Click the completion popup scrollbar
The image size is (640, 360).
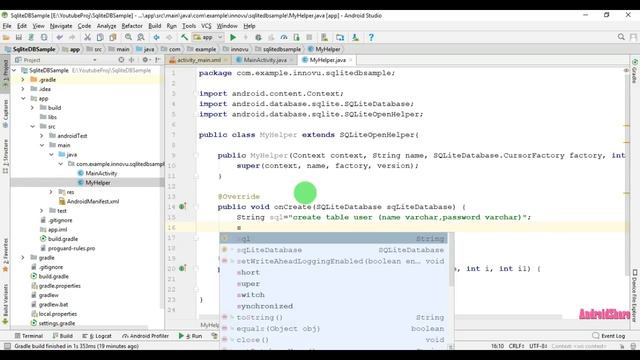pos(451,261)
